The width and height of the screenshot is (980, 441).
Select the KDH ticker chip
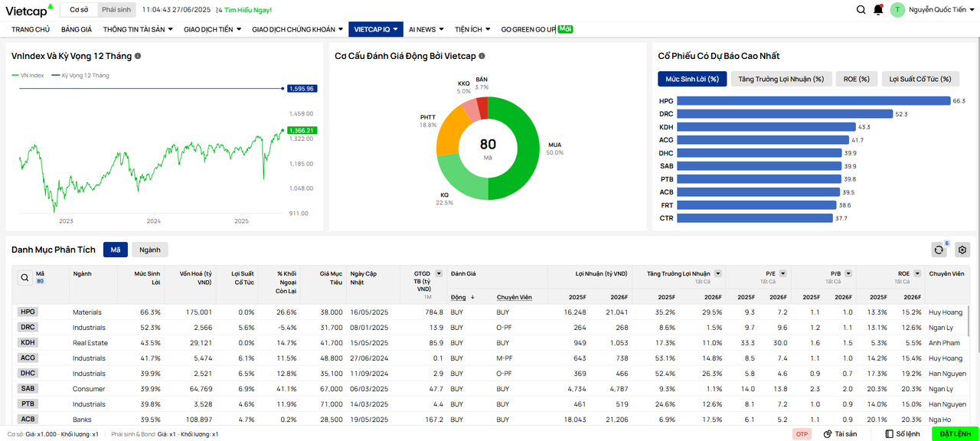(x=28, y=343)
